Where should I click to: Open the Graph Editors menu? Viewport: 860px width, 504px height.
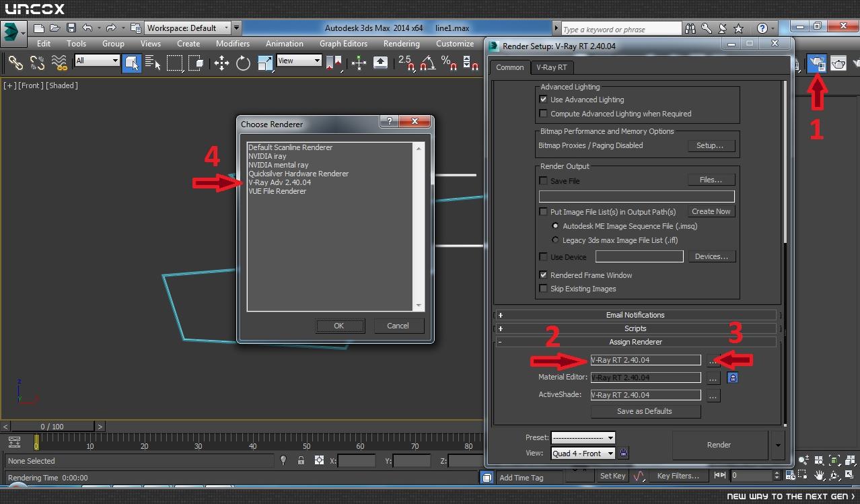(x=343, y=44)
